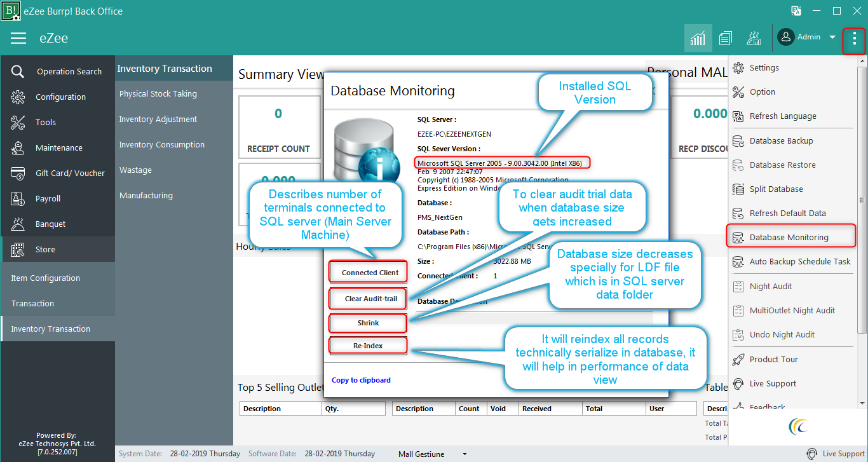Select Database Monitoring in the options menu

(790, 237)
